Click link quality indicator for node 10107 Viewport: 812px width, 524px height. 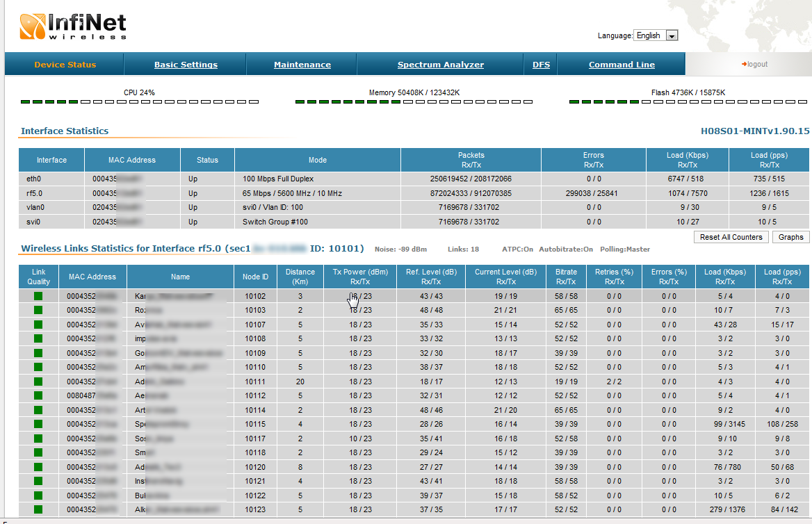[x=38, y=325]
